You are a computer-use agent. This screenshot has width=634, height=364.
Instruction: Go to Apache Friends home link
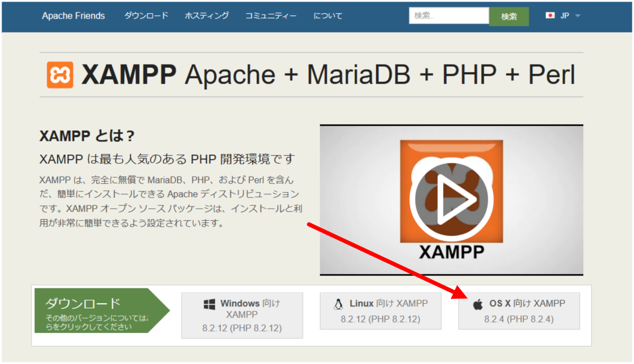point(73,16)
